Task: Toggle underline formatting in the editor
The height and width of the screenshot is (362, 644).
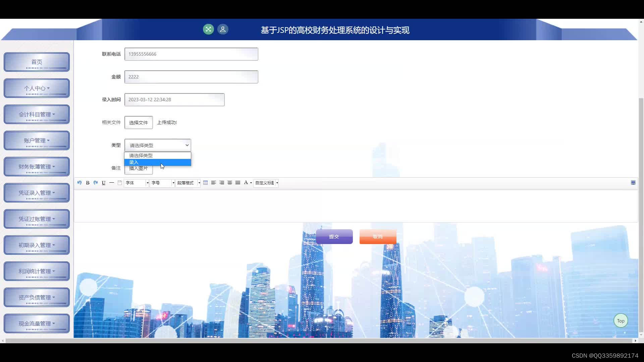Action: coord(104,183)
